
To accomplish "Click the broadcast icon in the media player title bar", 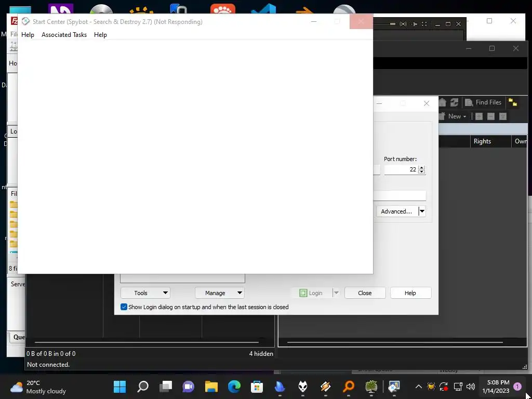I will pyautogui.click(x=403, y=24).
